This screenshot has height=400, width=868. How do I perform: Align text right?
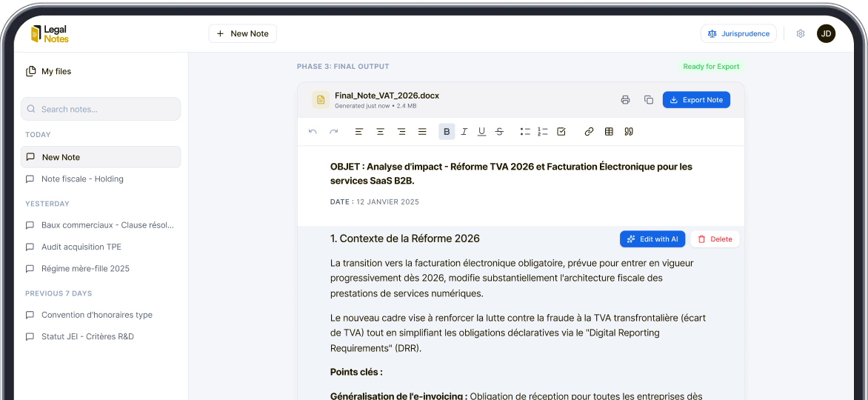401,132
